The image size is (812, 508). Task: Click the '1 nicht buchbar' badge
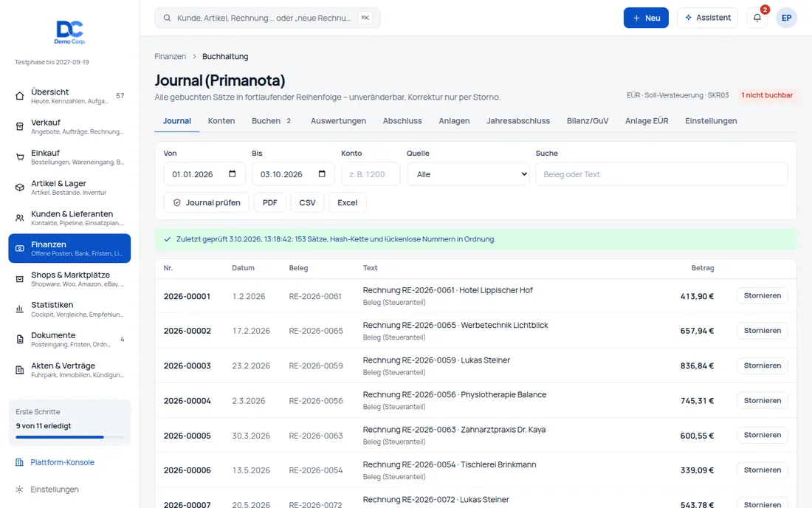[x=767, y=95]
